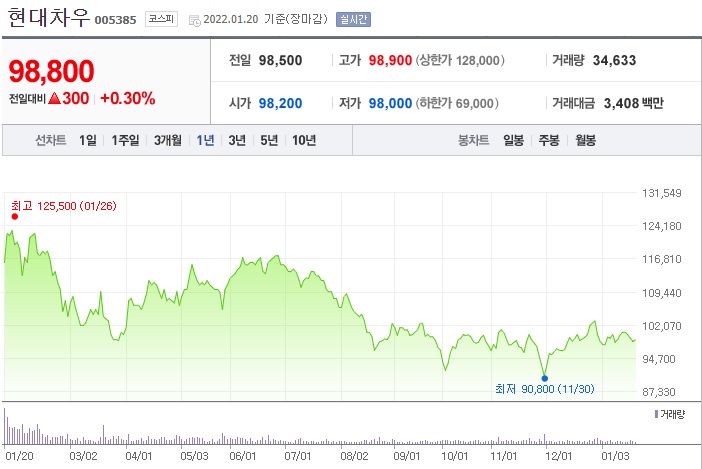Screen dimensions: 702x469
Task: Click the red up-triangle before 300
Action: coord(54,98)
